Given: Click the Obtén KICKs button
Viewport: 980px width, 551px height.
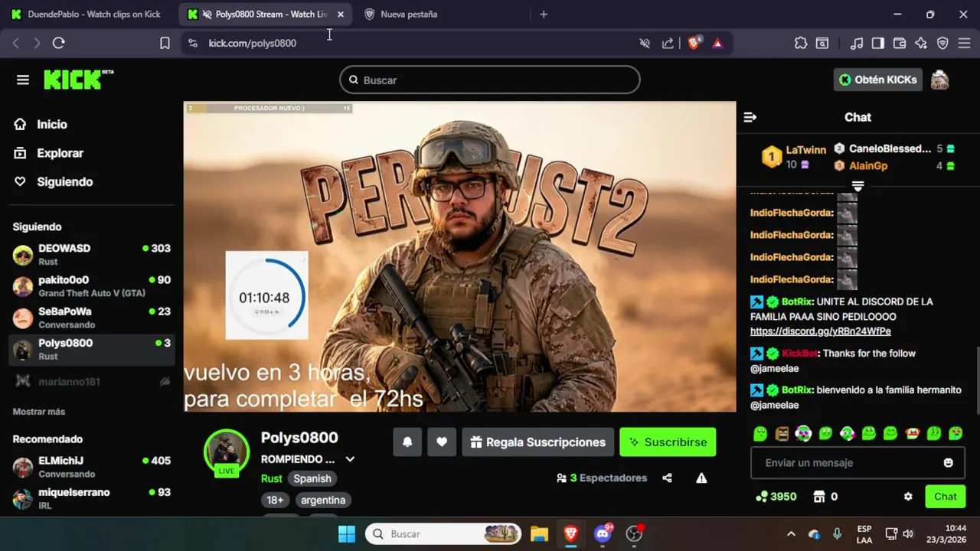Looking at the screenshot, I should [877, 80].
